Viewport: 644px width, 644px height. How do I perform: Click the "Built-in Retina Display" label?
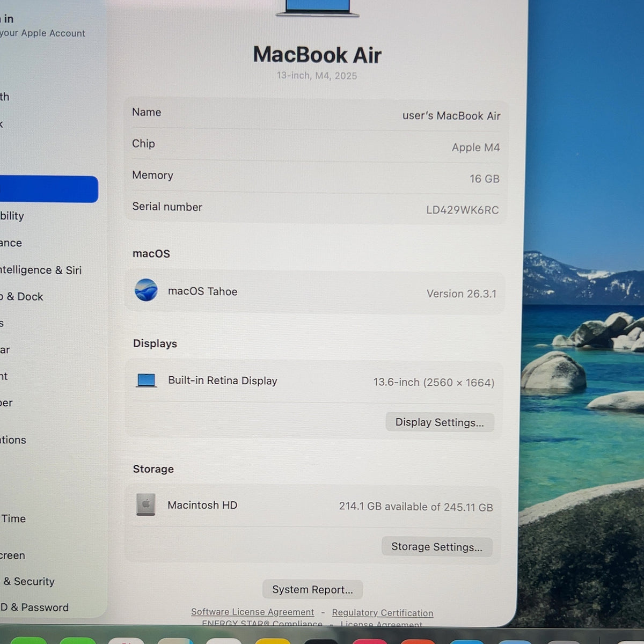[x=223, y=380]
